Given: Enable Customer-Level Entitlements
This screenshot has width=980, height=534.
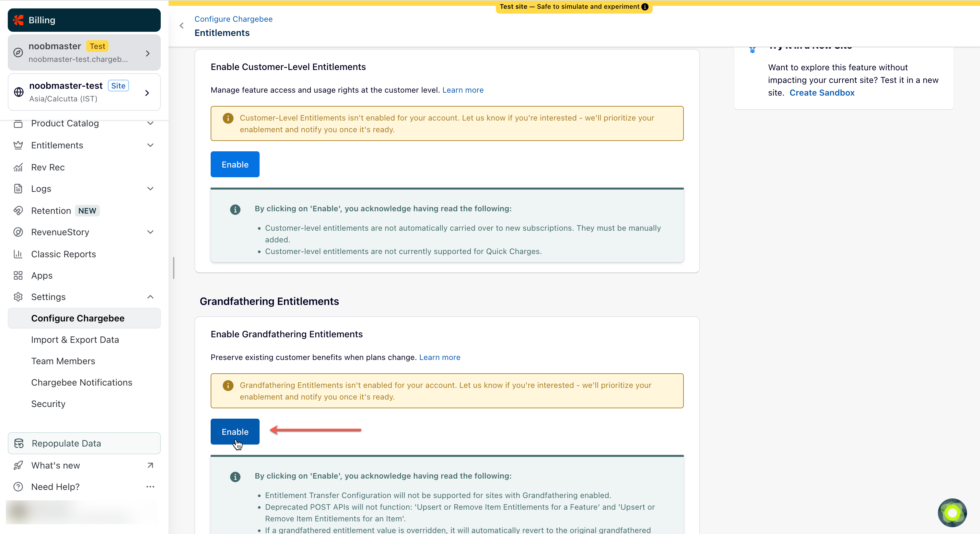Looking at the screenshot, I should pos(235,164).
